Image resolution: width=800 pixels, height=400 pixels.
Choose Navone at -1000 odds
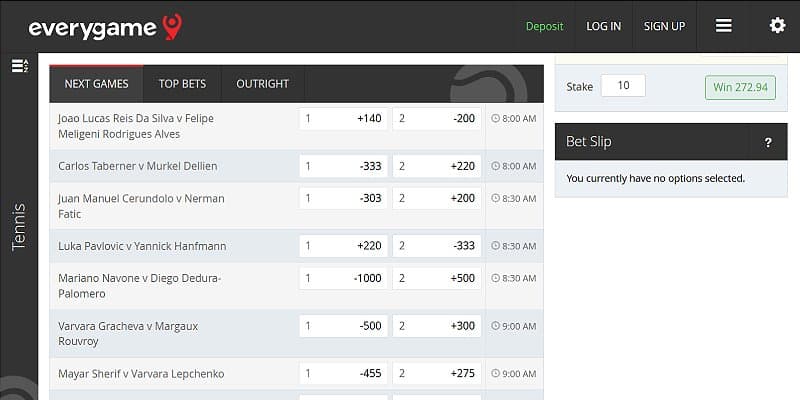click(x=343, y=278)
